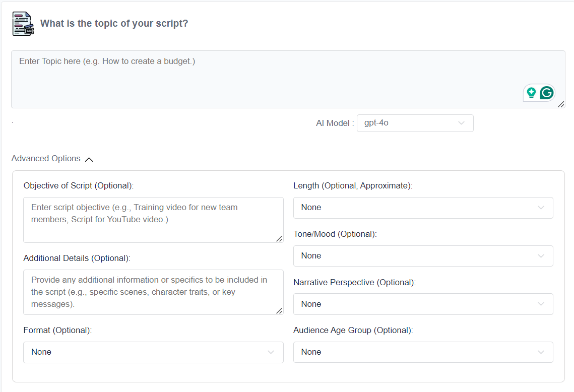Open the Grammarly suggestions lightbulb icon
The image size is (574, 392).
point(532,93)
